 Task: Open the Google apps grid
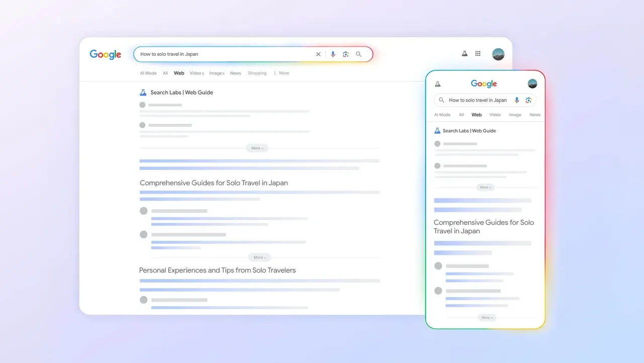478,53
